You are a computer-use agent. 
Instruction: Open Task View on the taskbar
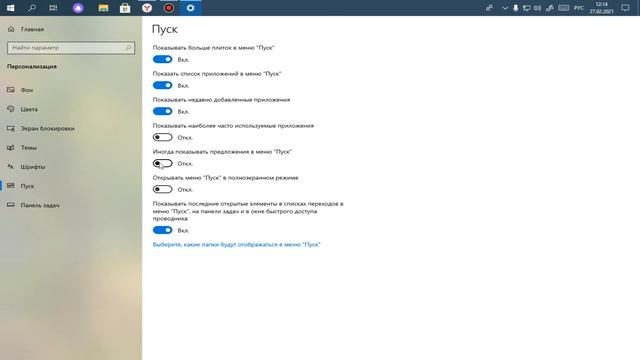53,8
